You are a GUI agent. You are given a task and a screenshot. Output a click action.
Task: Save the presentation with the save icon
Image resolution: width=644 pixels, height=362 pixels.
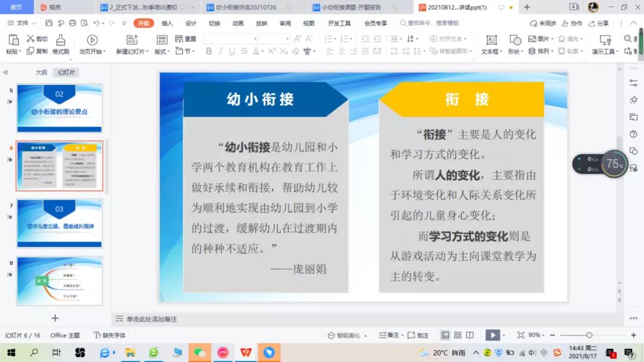pyautogui.click(x=48, y=23)
